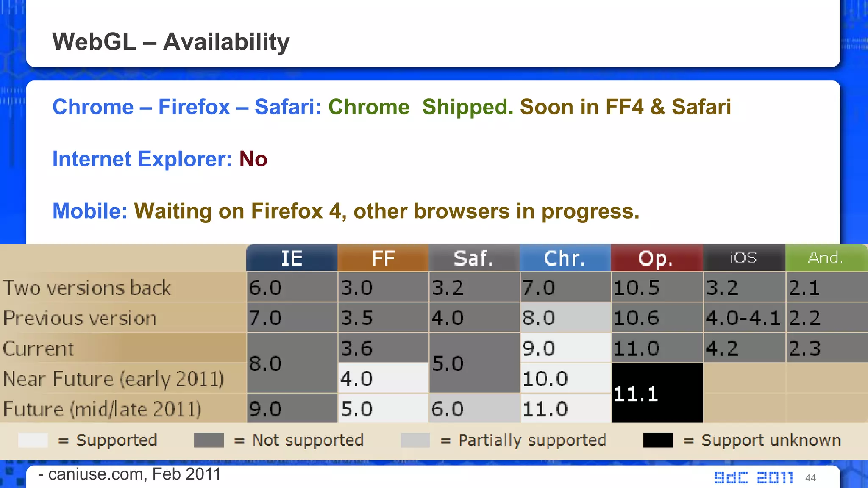Click the dark gray Not supported swatch

[x=209, y=440]
